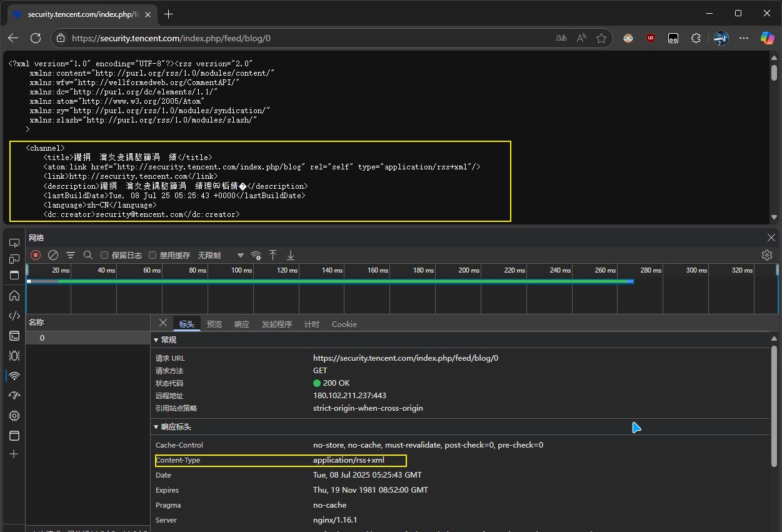This screenshot has height=532, width=782.
Task: Click the application/rss+xml Content-Type value
Action: (349, 460)
